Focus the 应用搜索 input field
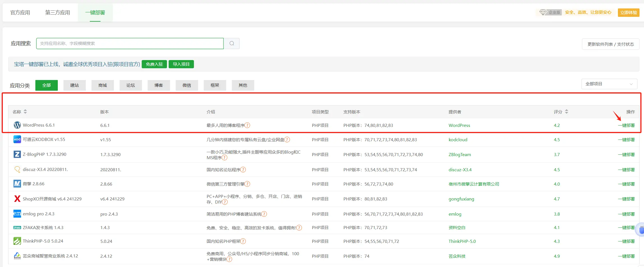This screenshot has width=644, height=267. [130, 44]
